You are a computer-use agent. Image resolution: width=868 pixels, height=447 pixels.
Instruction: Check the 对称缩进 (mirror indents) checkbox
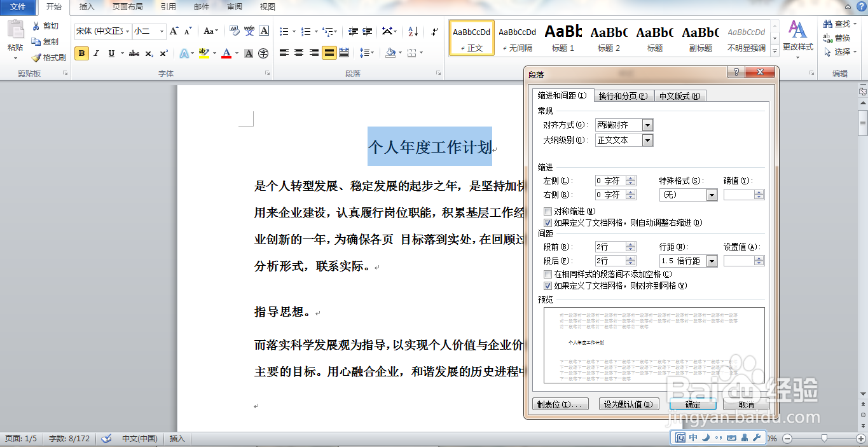548,211
